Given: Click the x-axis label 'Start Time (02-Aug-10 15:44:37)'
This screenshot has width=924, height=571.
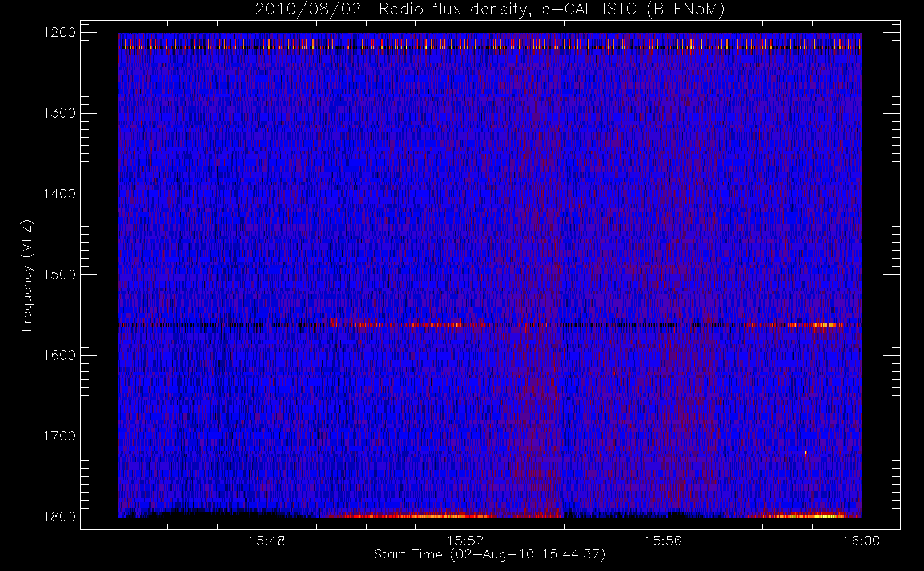Looking at the screenshot, I should (x=489, y=554).
